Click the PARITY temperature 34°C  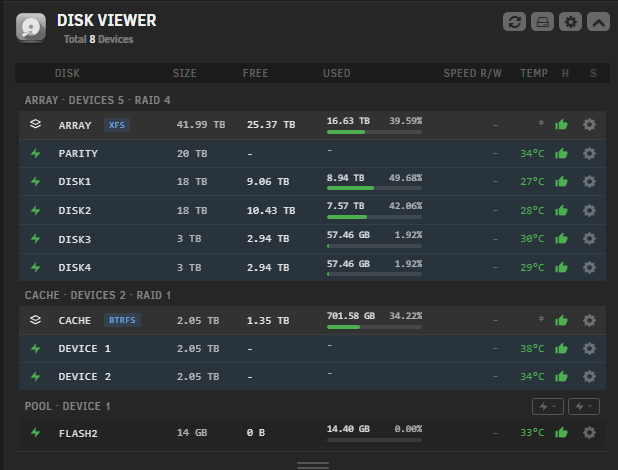(532, 153)
